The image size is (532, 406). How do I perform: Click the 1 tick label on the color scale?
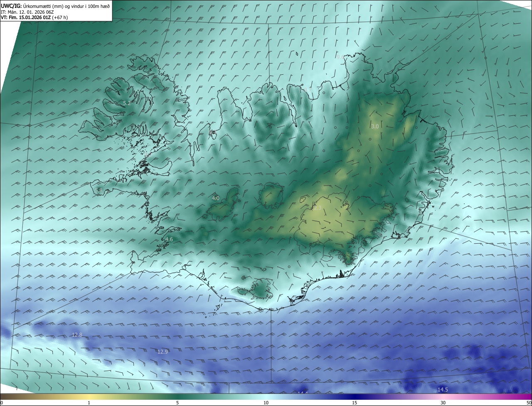pos(89,403)
